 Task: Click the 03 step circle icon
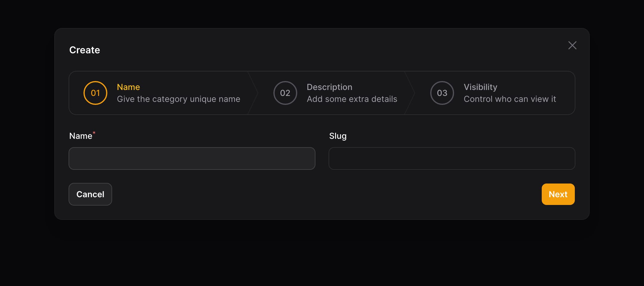442,93
